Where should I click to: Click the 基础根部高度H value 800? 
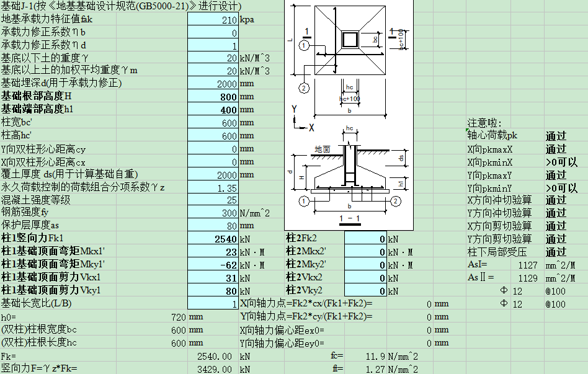[x=212, y=97]
